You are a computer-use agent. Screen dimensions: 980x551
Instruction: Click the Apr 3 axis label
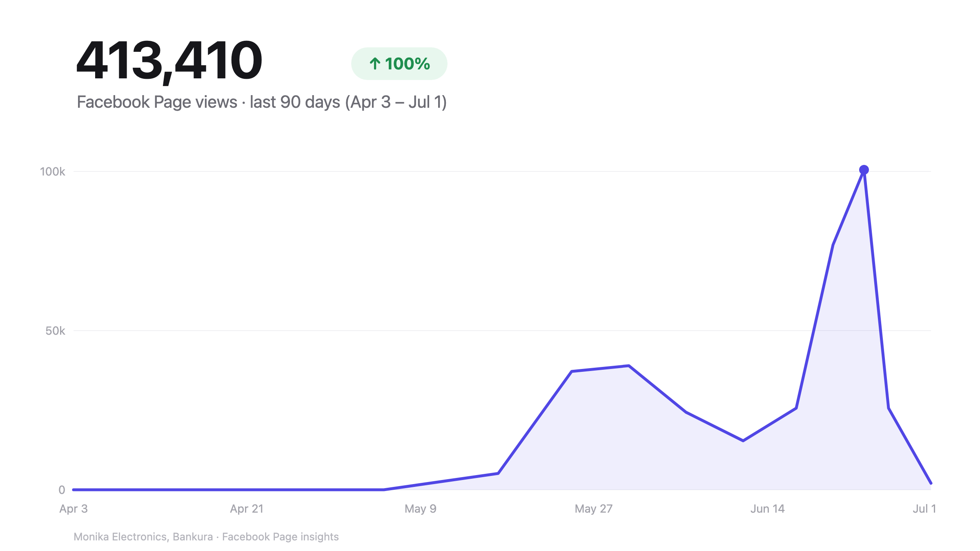73,509
